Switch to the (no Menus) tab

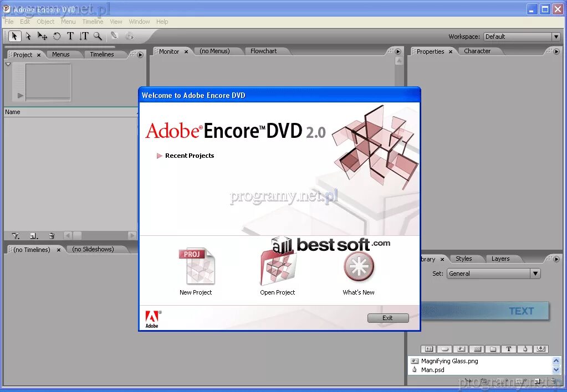[215, 51]
